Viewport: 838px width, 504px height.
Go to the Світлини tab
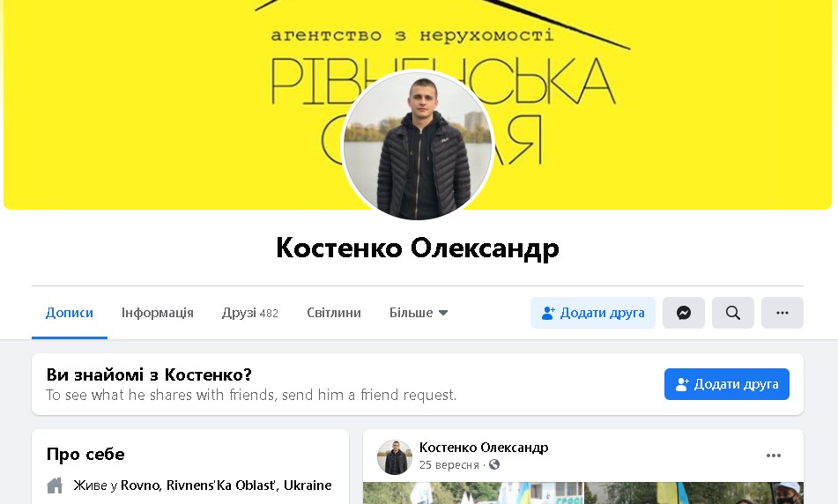[333, 313]
